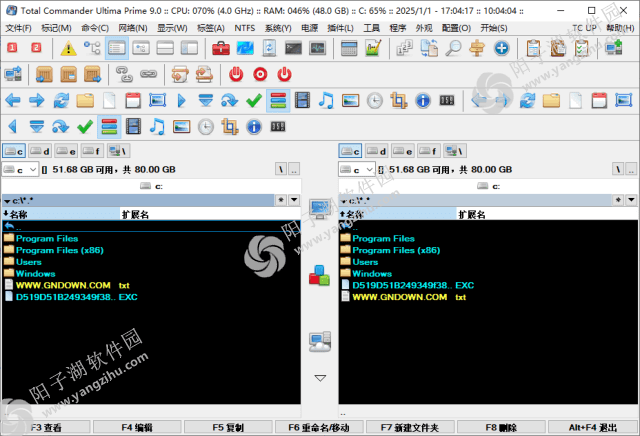Click the red circular record icon
Screen dimensions: 640x436
(260, 74)
